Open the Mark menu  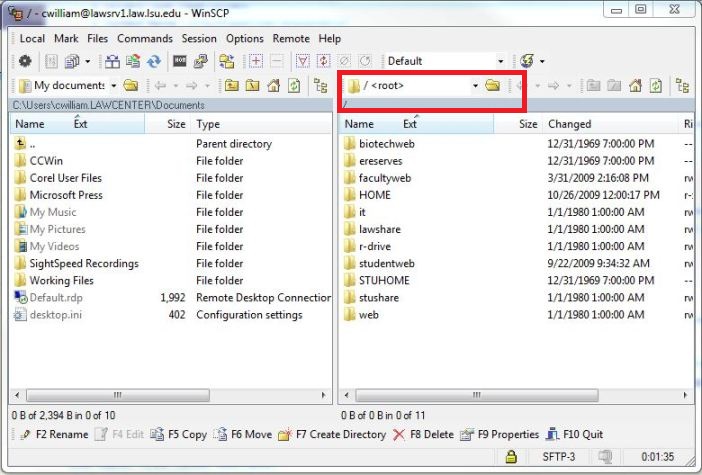click(x=66, y=39)
